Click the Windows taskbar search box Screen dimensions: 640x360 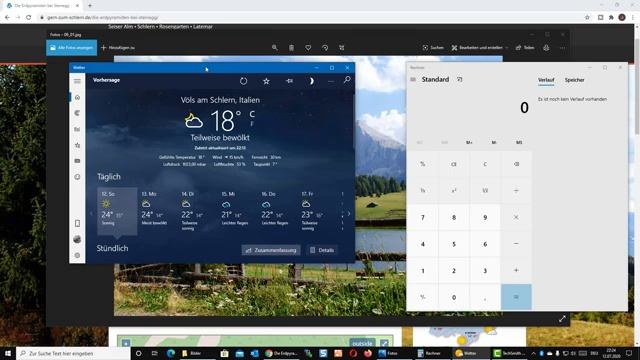pyautogui.click(x=73, y=353)
